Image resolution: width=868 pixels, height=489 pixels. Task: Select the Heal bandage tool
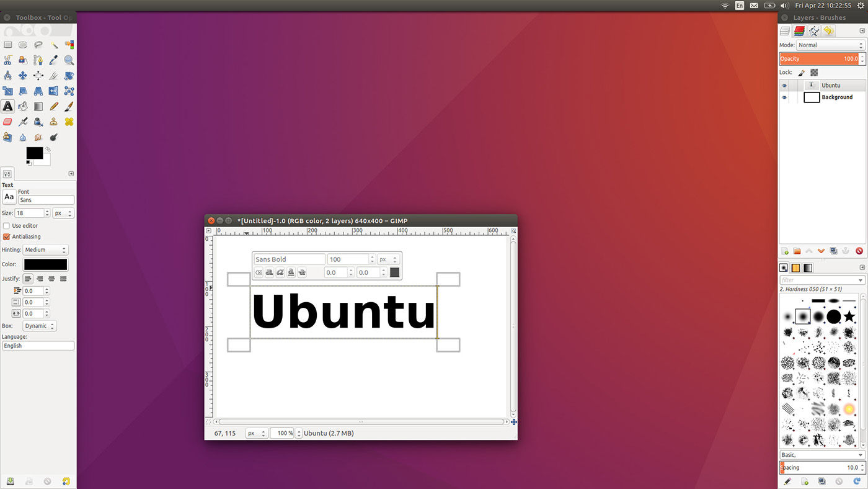(69, 122)
